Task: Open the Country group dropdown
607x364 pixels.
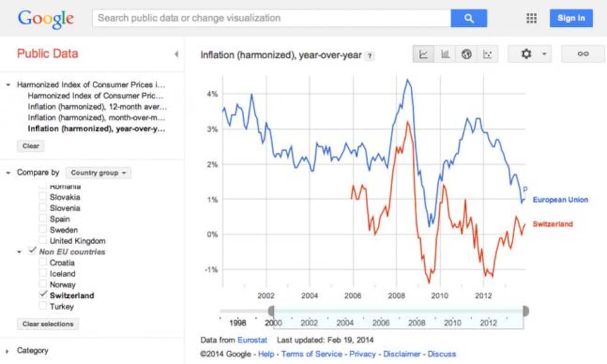Action: point(98,173)
